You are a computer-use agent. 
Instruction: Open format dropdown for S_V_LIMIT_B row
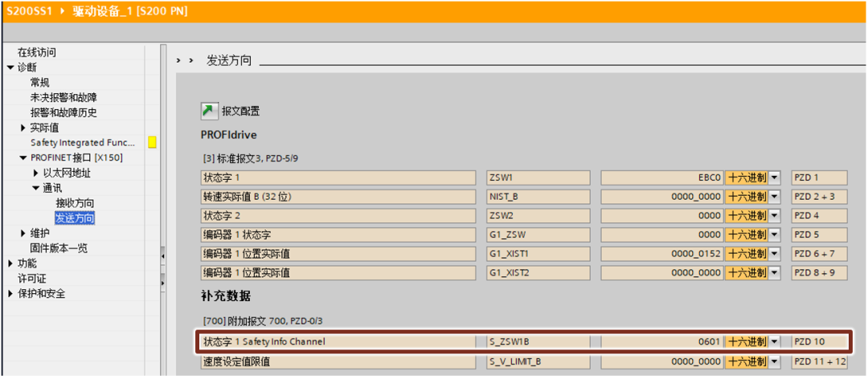[775, 362]
